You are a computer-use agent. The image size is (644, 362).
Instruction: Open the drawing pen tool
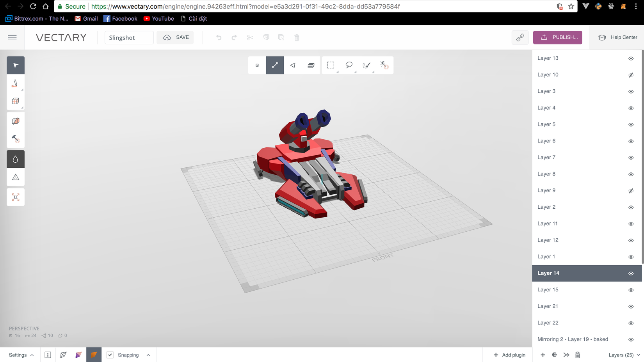(x=16, y=83)
